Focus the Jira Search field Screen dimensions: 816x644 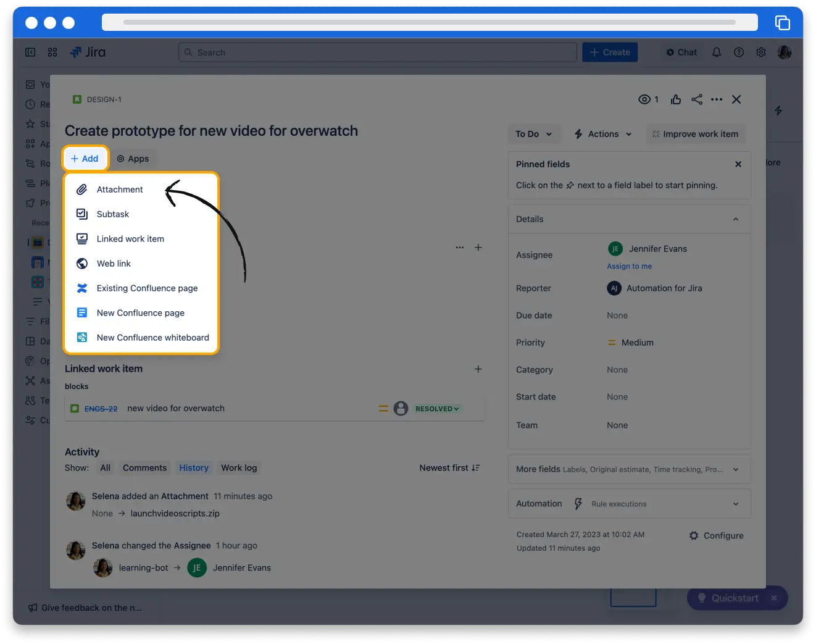click(x=378, y=52)
